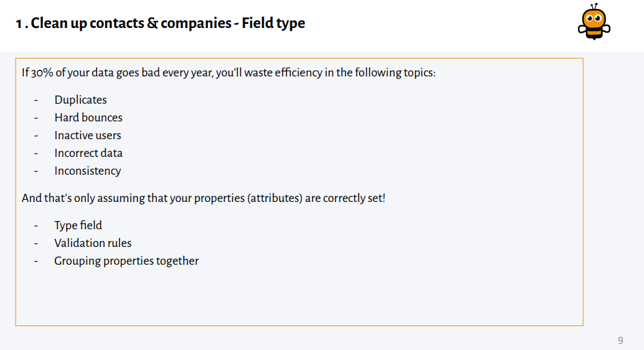Screen dimensions: 644x350
Task: Click the dash before Grouping properties together
Action: (x=35, y=261)
